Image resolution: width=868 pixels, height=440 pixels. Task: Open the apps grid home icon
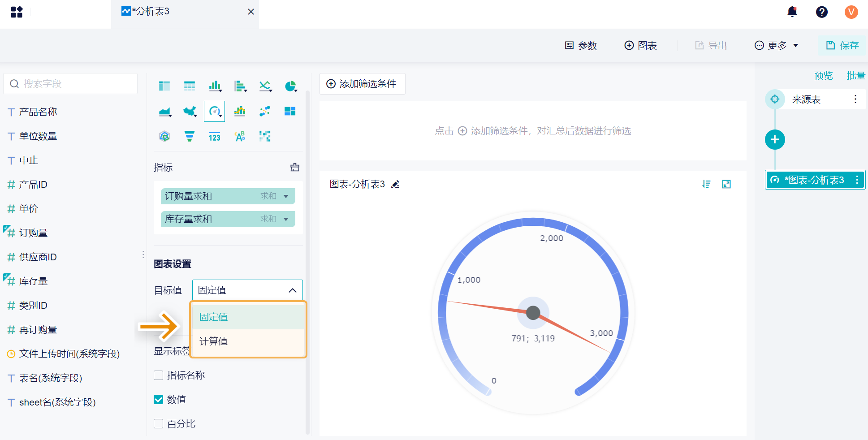pyautogui.click(x=17, y=12)
